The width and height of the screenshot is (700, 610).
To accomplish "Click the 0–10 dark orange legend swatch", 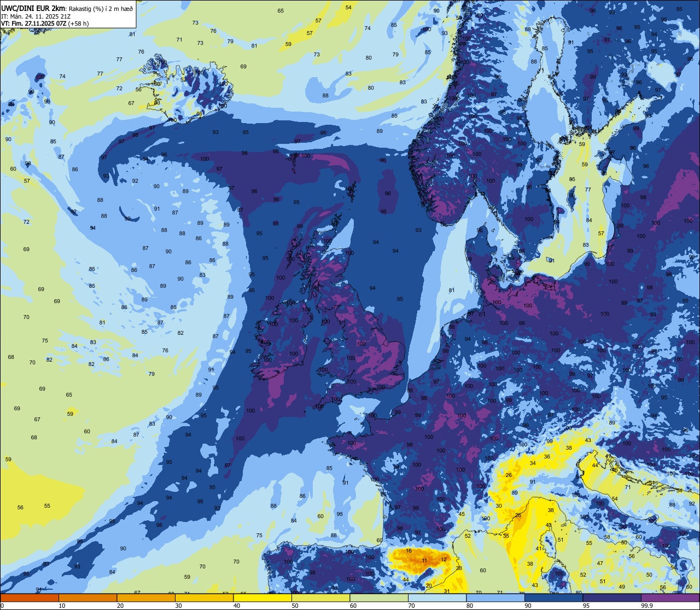I will pos(30,597).
